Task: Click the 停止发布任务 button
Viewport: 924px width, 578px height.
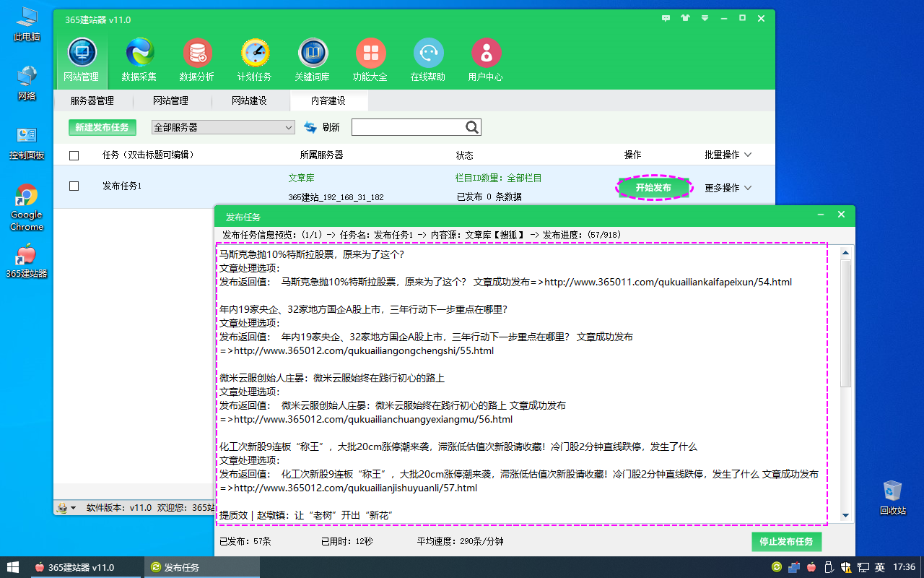Action: pyautogui.click(x=786, y=542)
